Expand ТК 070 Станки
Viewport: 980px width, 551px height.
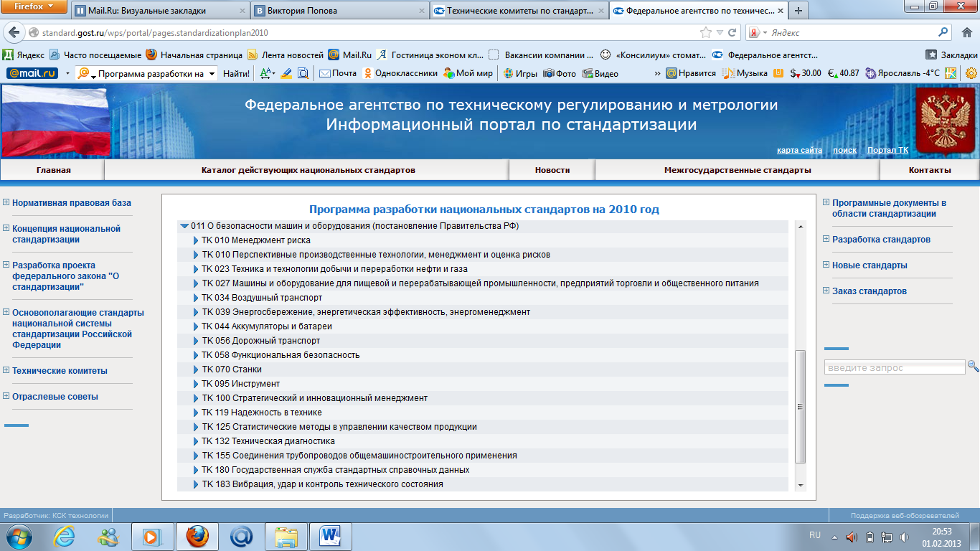[x=195, y=369]
